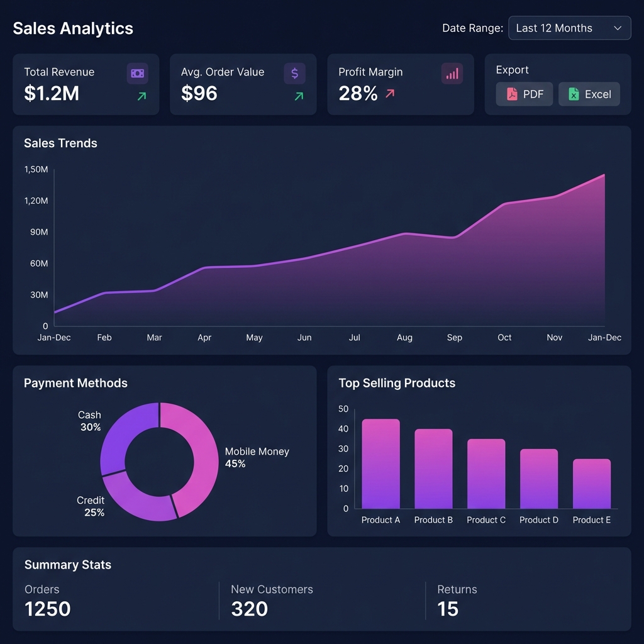Click the Excel spreadsheet icon in Export section
The image size is (644, 644).
point(575,94)
